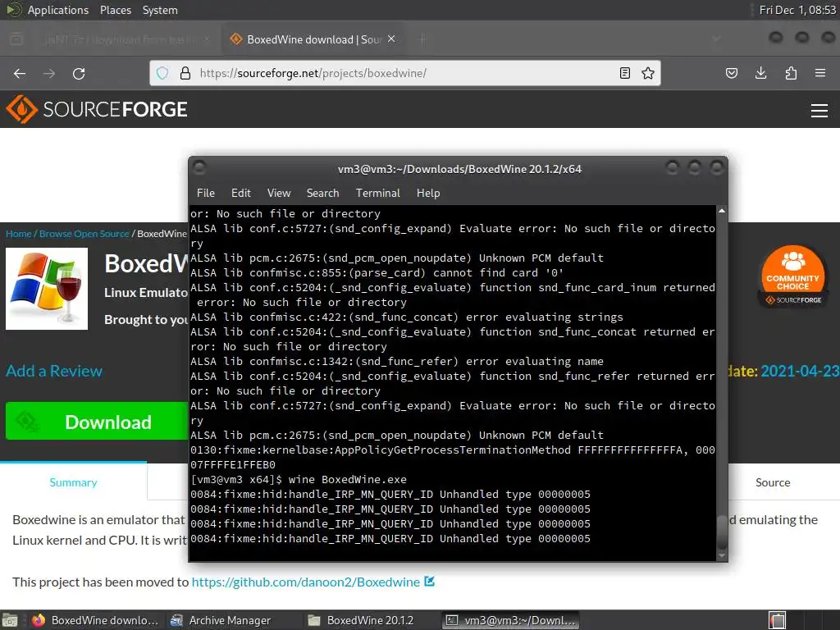Open tracking protection shield in address bar
The width and height of the screenshot is (840, 630).
pos(162,73)
